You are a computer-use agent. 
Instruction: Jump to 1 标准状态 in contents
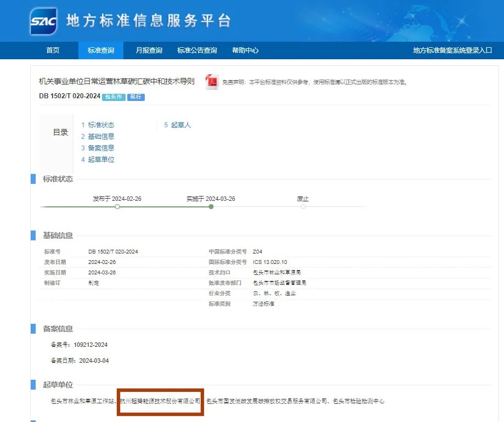[x=98, y=125]
